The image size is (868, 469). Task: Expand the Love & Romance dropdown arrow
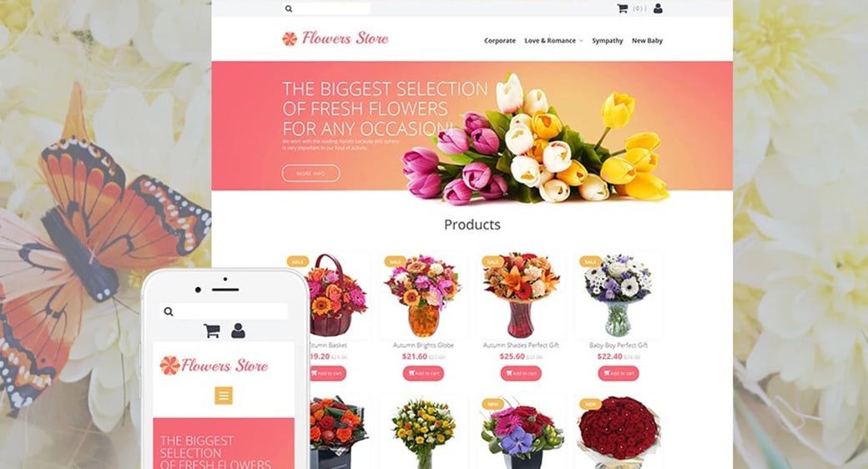581,41
